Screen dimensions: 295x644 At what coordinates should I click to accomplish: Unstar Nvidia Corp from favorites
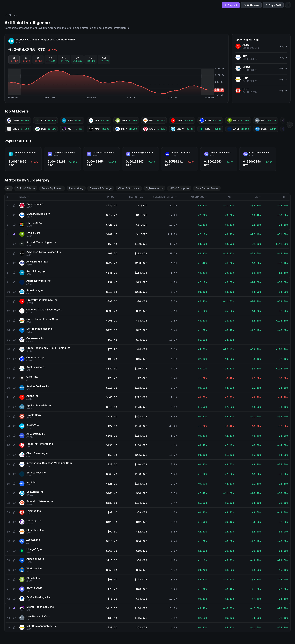[14, 234]
